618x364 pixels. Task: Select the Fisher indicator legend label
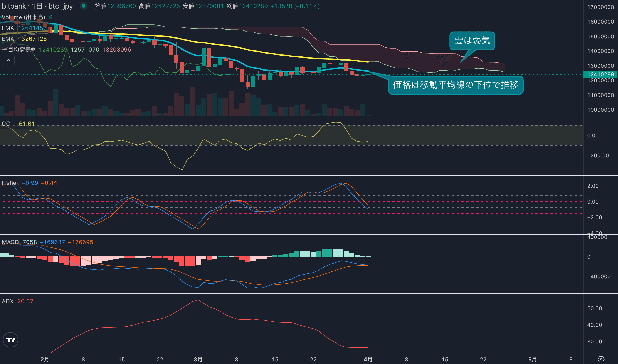(10, 183)
